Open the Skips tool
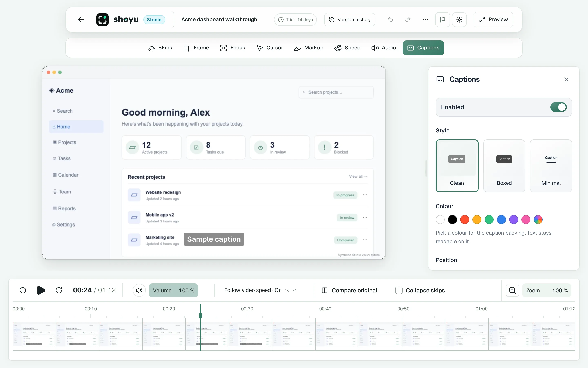Screen dimensions: 588x368 point(160,48)
